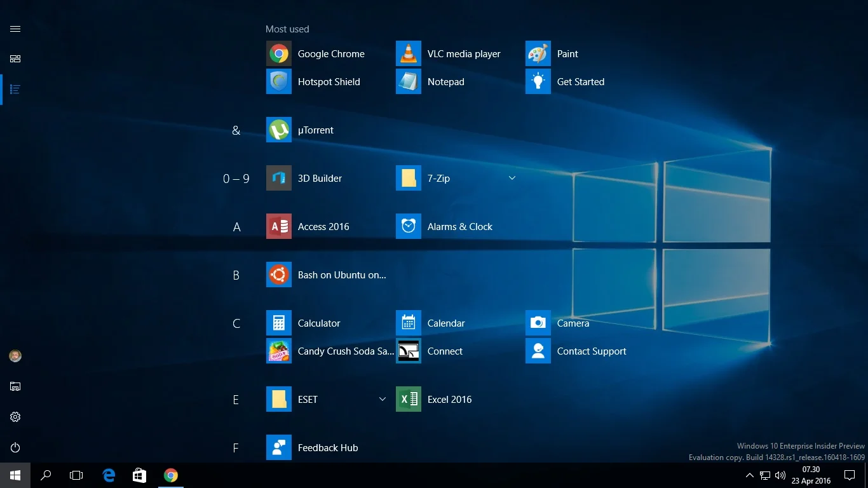This screenshot has width=868, height=488.
Task: Click the 0 – 9 group header
Action: pyautogui.click(x=236, y=179)
